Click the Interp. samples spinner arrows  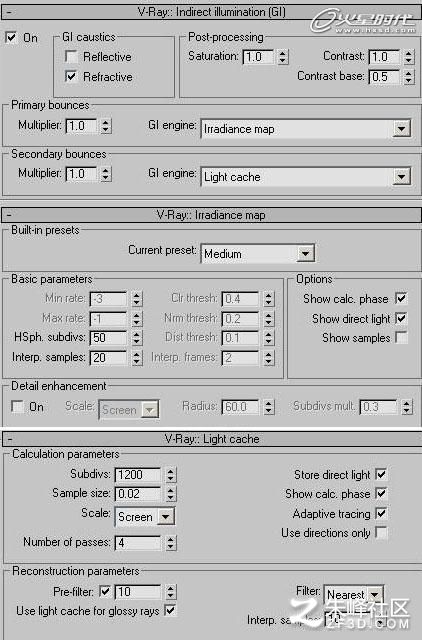[137, 358]
